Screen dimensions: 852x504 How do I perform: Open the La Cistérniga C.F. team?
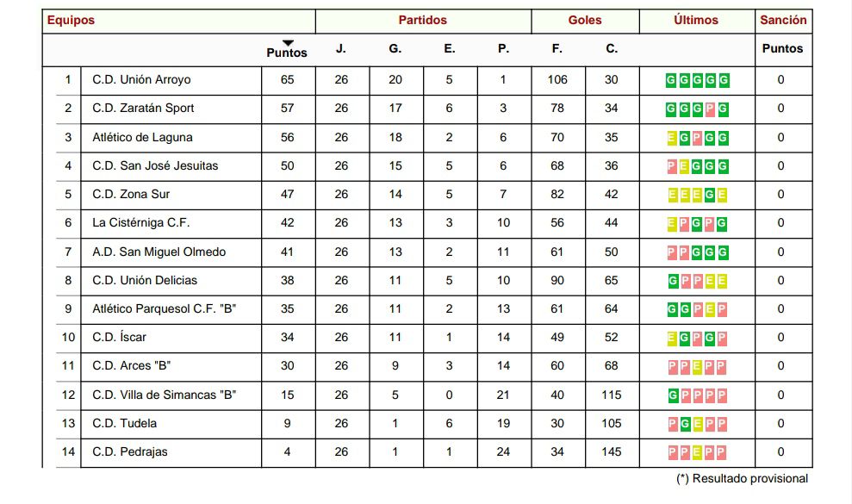pyautogui.click(x=140, y=223)
